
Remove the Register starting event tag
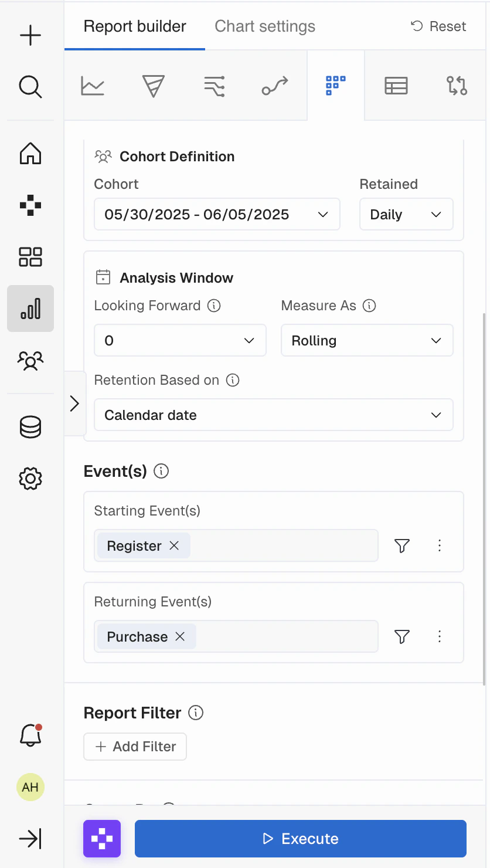click(174, 545)
